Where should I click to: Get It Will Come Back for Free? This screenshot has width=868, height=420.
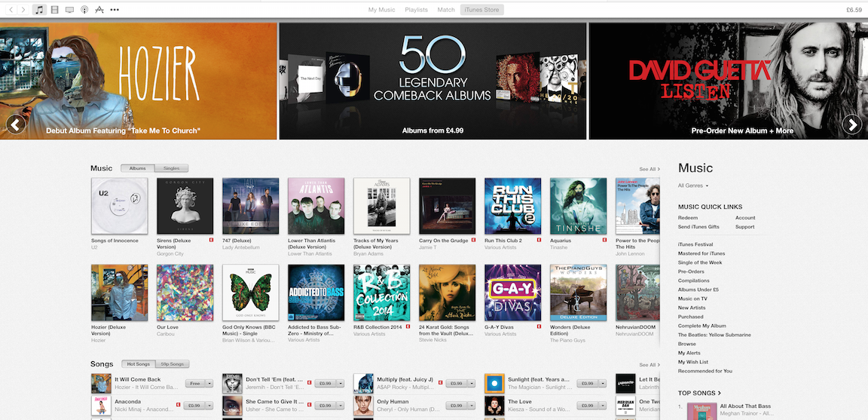195,384
